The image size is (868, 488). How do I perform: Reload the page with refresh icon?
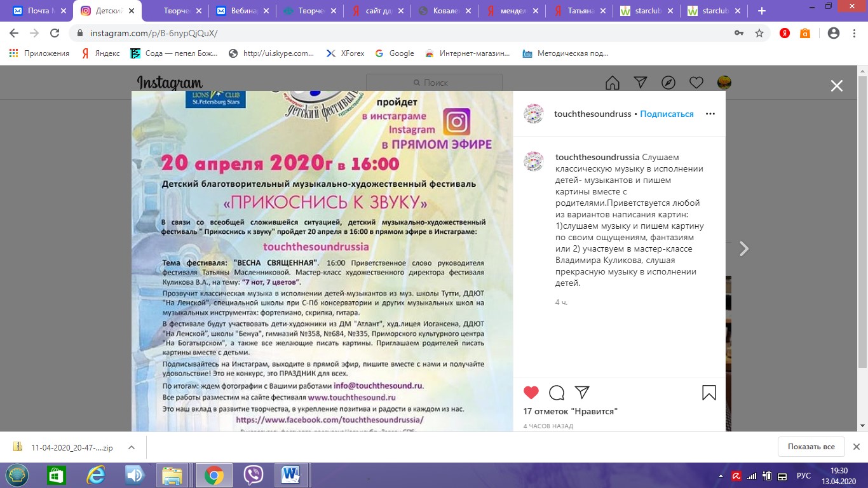[55, 33]
